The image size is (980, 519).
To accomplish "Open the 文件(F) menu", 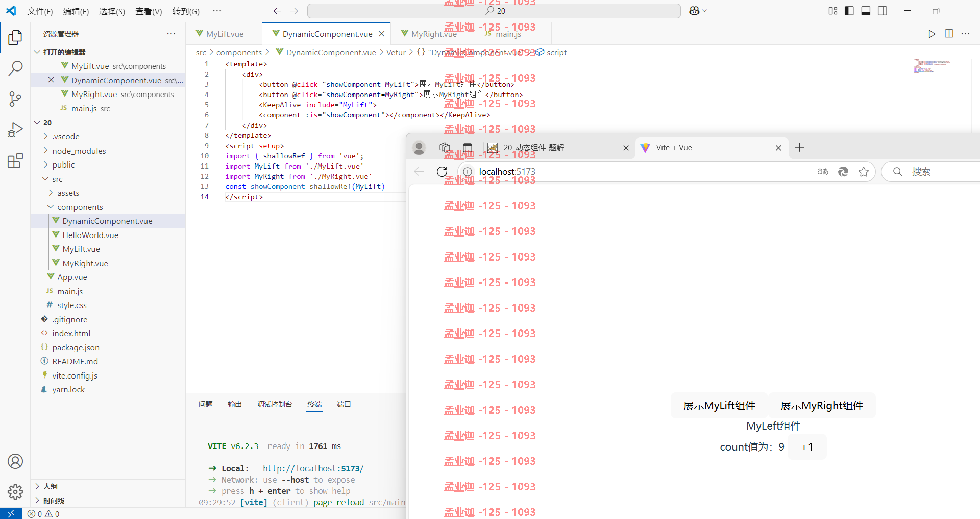I will [40, 11].
